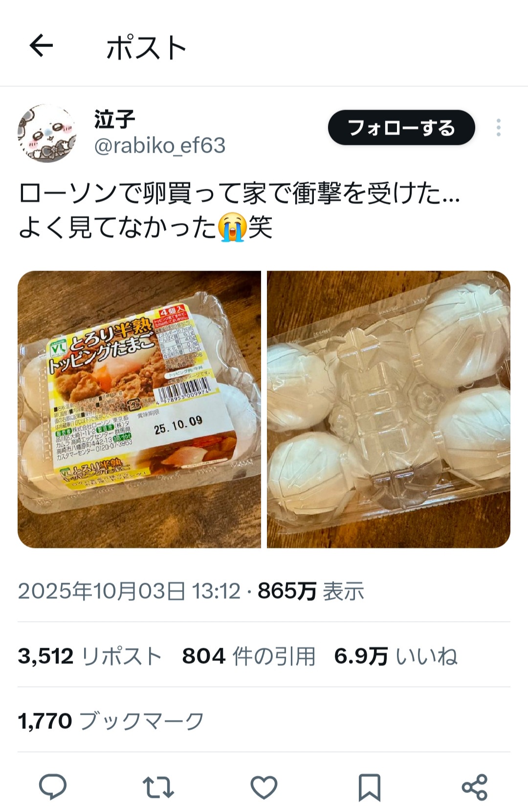View the 3,512 リポスト list
528x812 pixels.
[x=90, y=656]
